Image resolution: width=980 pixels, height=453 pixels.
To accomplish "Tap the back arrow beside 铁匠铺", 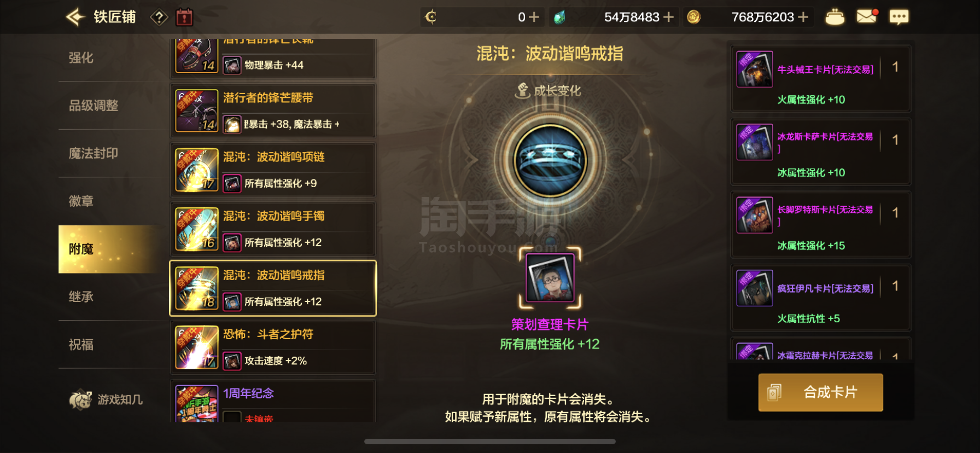I will pyautogui.click(x=75, y=17).
